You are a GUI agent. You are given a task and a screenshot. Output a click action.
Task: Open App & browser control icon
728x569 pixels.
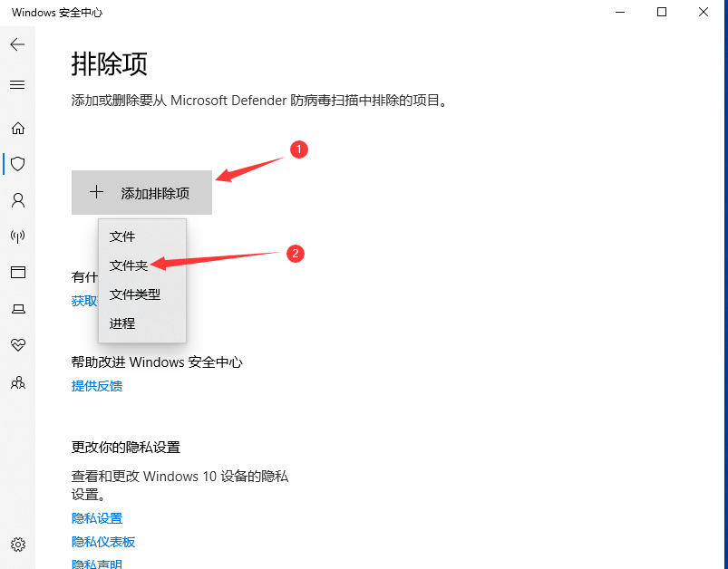[18, 272]
